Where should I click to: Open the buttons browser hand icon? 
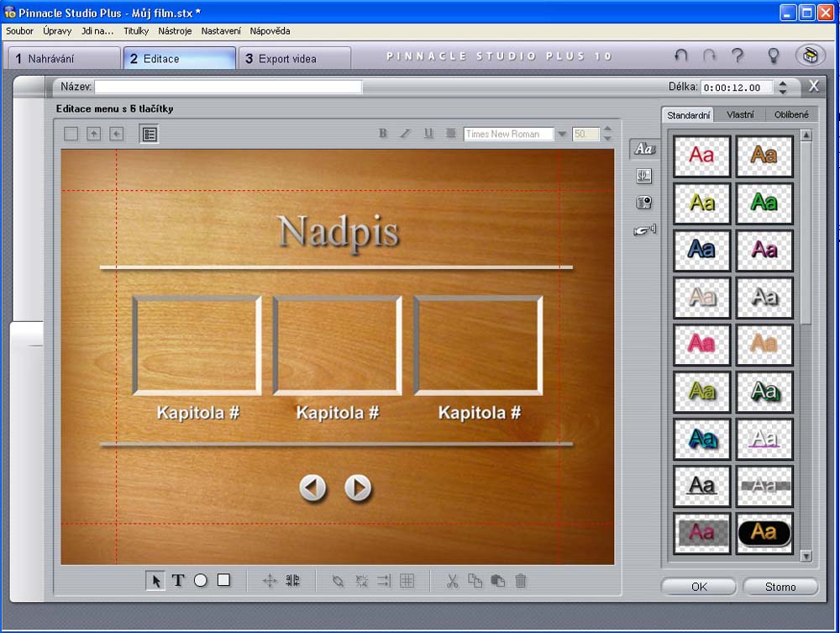pyautogui.click(x=644, y=230)
